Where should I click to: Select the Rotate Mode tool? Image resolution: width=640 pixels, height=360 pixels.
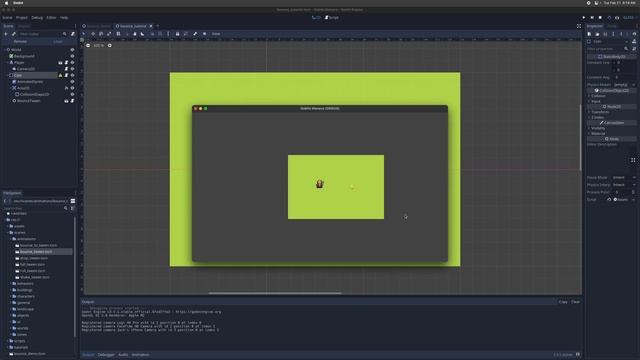101,34
